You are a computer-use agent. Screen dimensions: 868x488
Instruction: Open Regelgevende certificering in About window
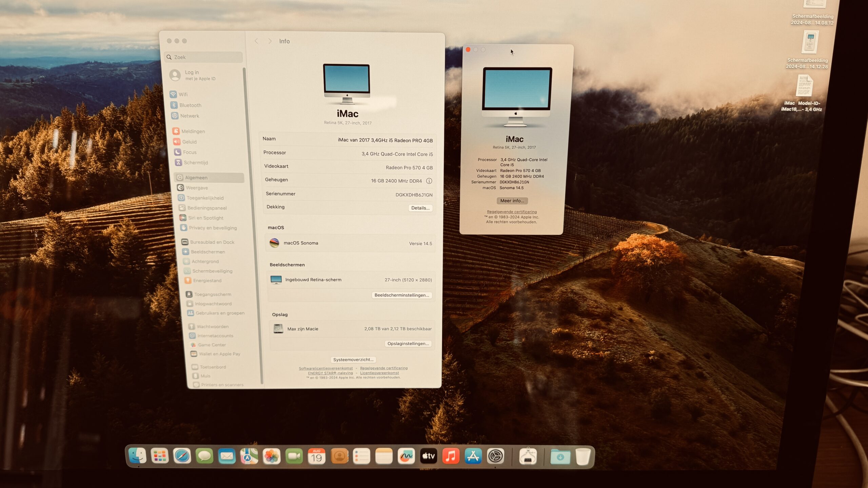[x=512, y=212]
